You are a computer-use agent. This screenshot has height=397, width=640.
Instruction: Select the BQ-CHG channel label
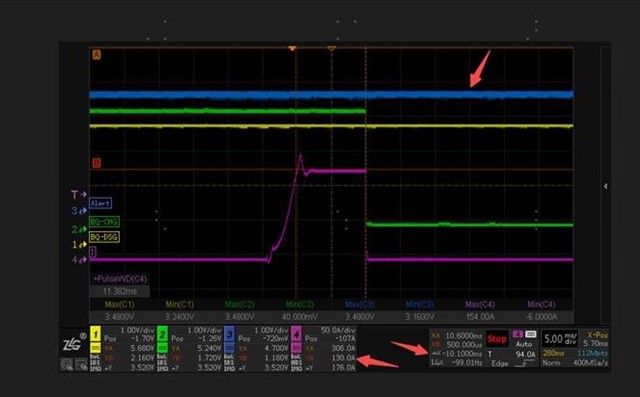[104, 222]
